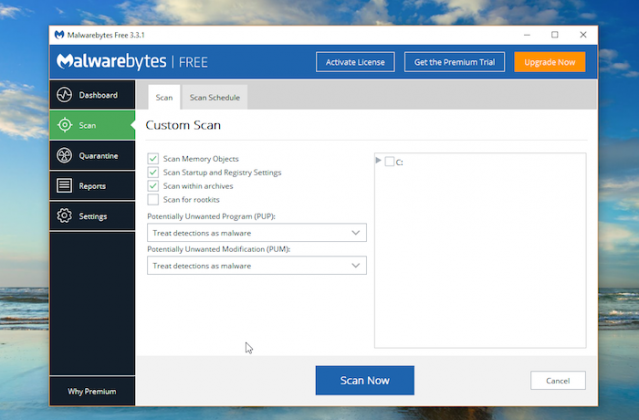Select Scan label in the sidebar

coord(88,125)
